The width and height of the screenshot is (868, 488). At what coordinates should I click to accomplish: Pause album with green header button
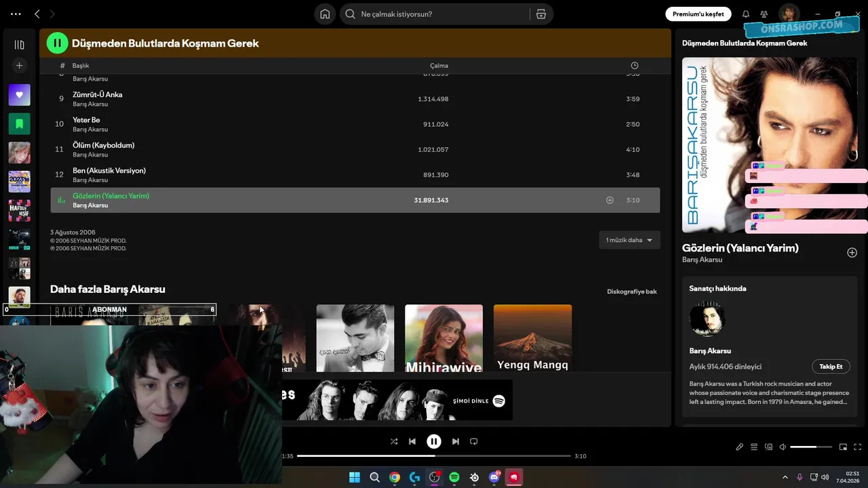coord(57,43)
